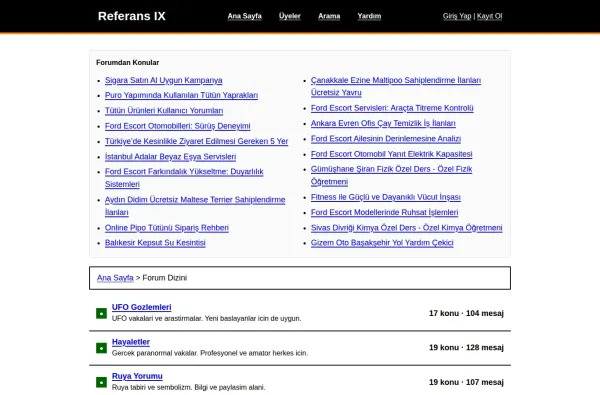
Task: Click the 'Forum Dizini' breadcrumb text
Action: [165, 278]
